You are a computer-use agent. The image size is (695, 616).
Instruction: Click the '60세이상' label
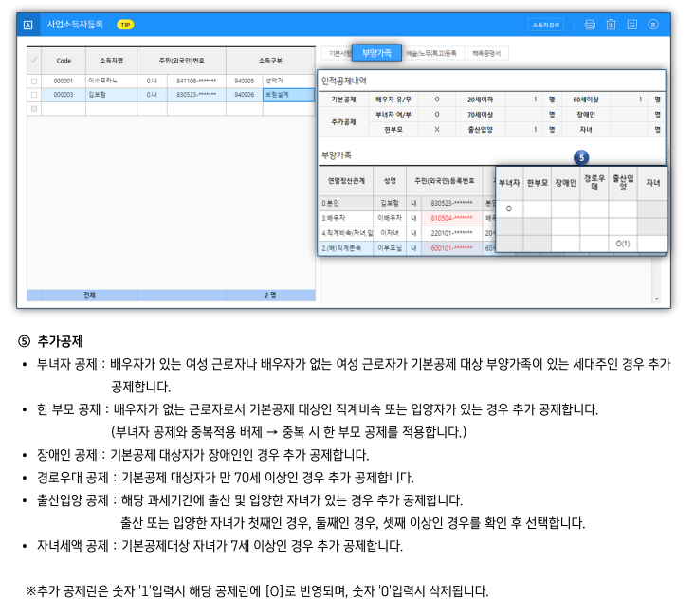(586, 100)
